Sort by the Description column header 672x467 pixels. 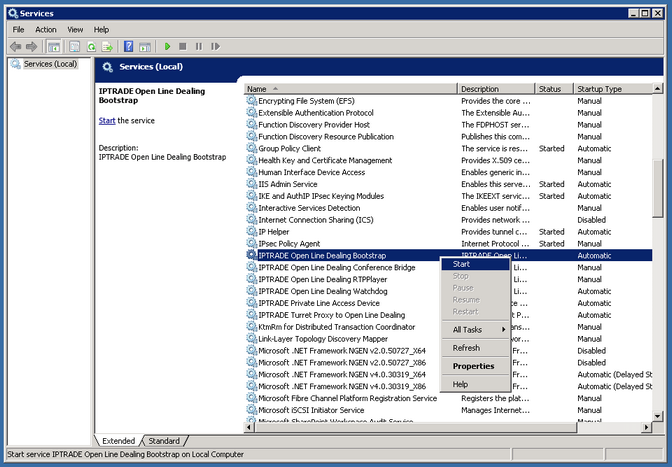[x=496, y=89]
